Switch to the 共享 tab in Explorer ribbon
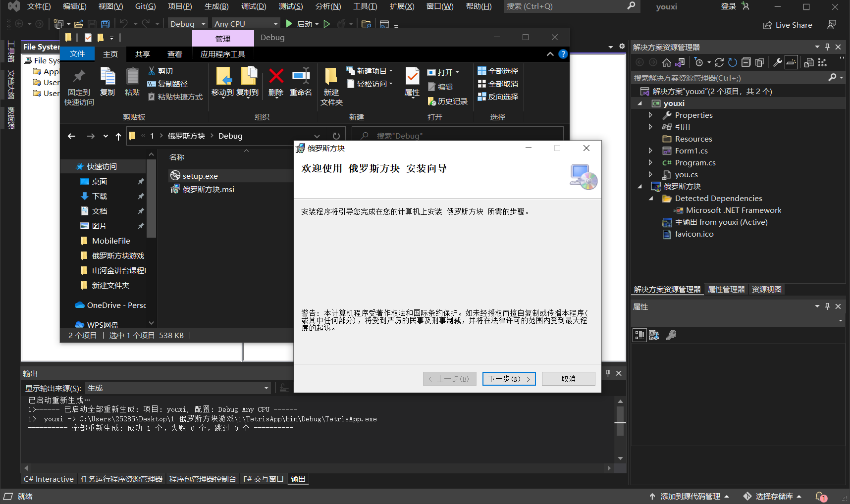Viewport: 850px width, 504px height. click(x=143, y=54)
